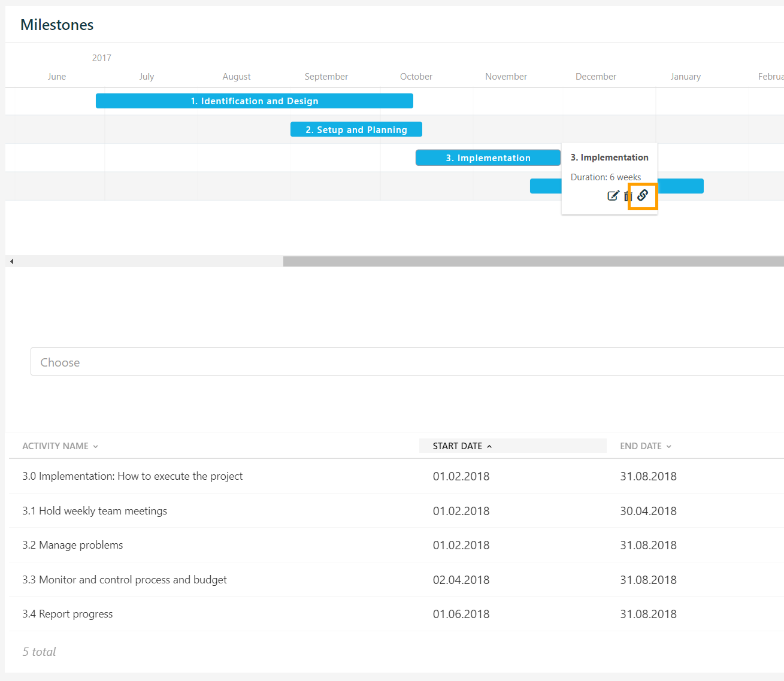This screenshot has height=681, width=784.
Task: Click the Milestones section heading
Action: pyautogui.click(x=57, y=25)
